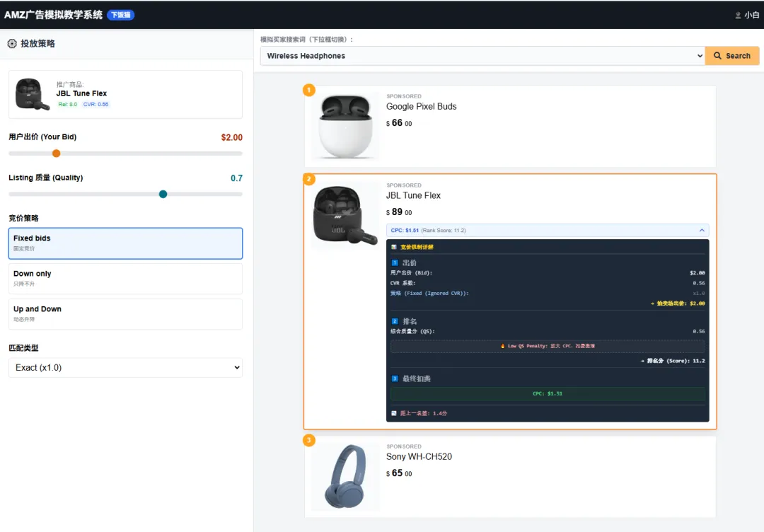Screen dimensions: 764x532
Task: Open the Exact match type dropdown
Action: click(x=125, y=368)
